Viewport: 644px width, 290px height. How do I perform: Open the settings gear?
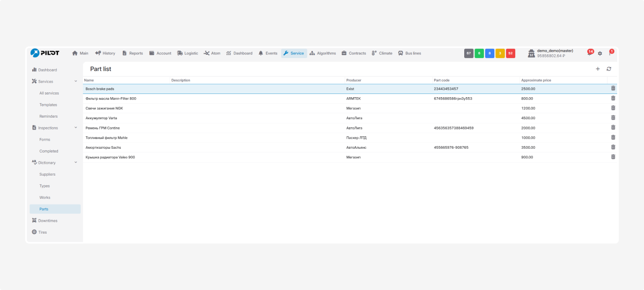(x=600, y=53)
